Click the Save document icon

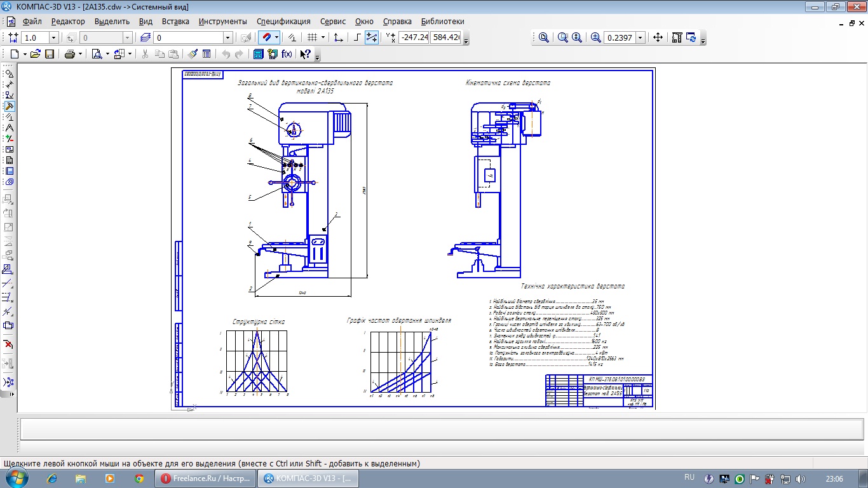(x=49, y=55)
